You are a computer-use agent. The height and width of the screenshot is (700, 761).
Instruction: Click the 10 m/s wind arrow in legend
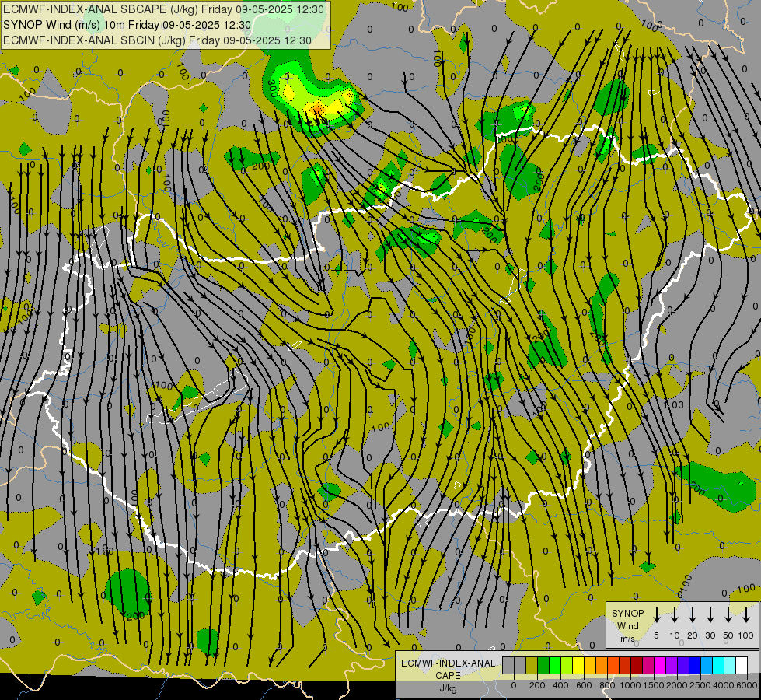pyautogui.click(x=674, y=614)
